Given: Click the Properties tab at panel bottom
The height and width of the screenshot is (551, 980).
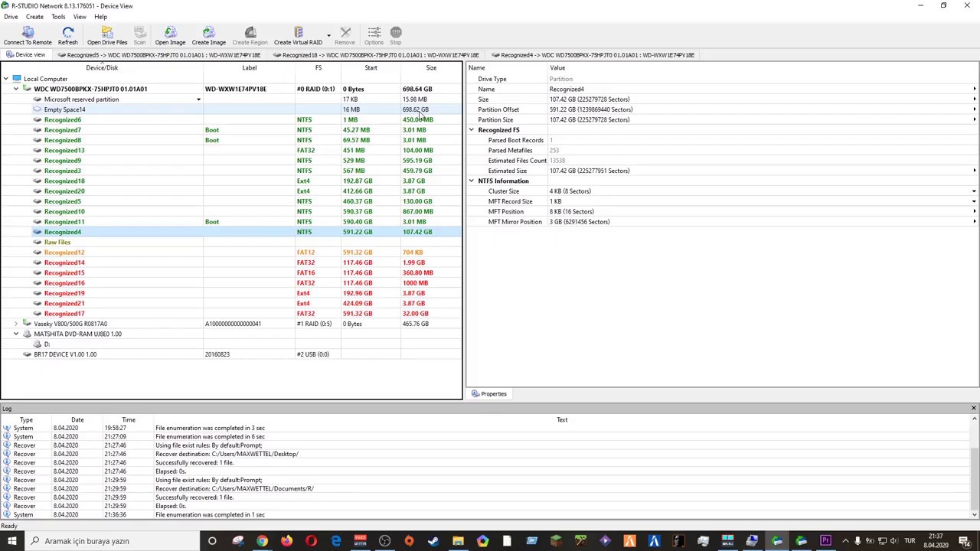Looking at the screenshot, I should coord(488,394).
